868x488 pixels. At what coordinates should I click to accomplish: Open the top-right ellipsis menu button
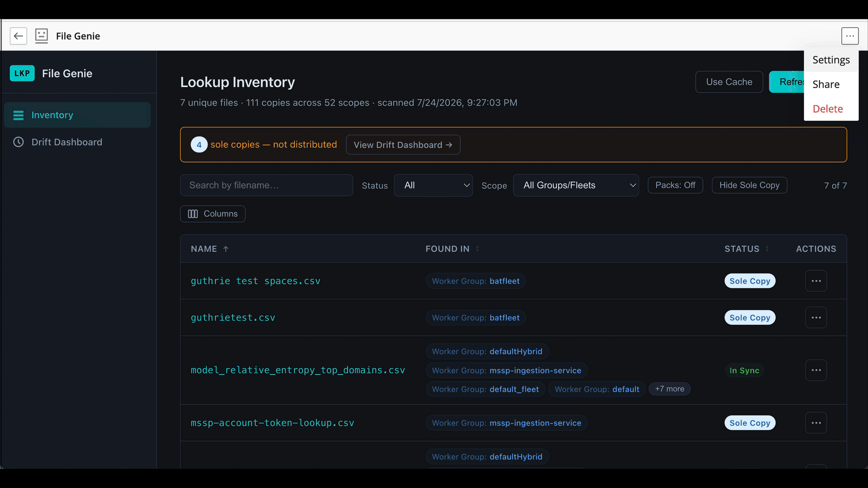pyautogui.click(x=850, y=36)
